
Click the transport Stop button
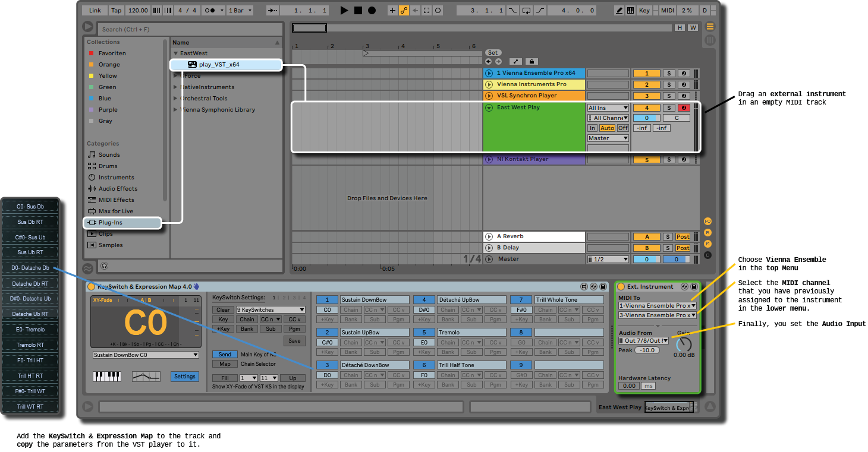click(x=358, y=10)
